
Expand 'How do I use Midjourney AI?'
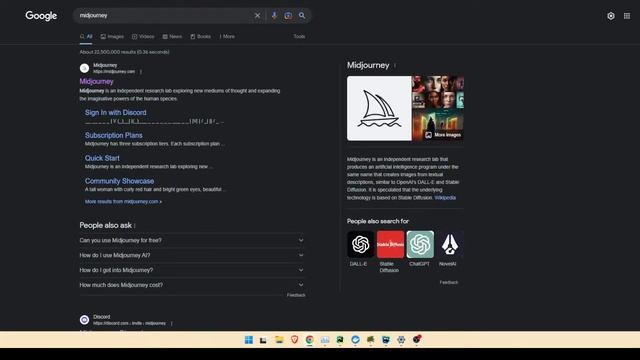[191, 256]
